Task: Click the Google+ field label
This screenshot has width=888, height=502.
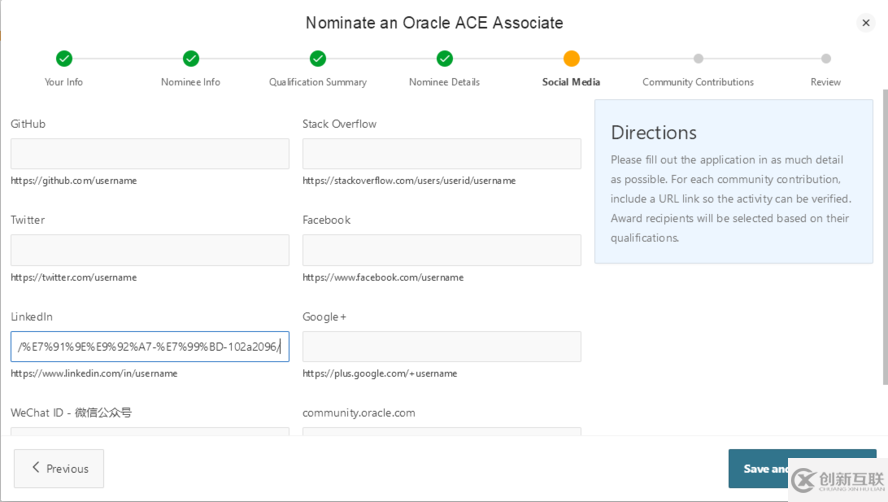Action: [324, 317]
